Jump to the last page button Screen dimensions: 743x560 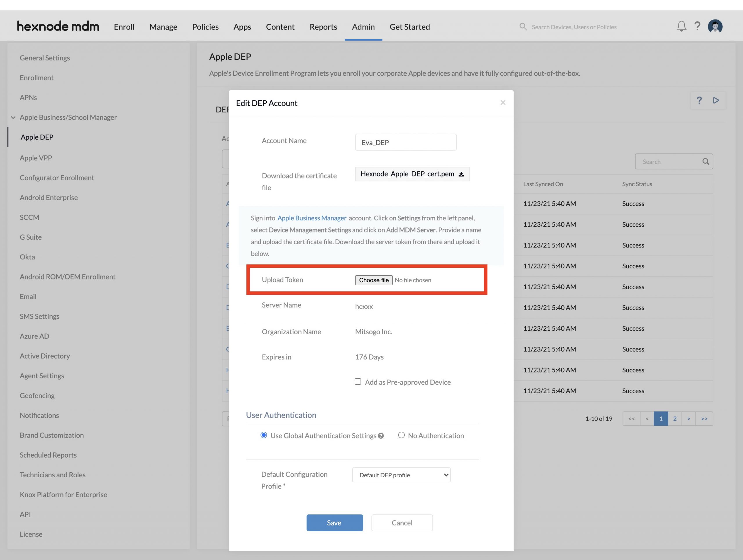(x=704, y=419)
